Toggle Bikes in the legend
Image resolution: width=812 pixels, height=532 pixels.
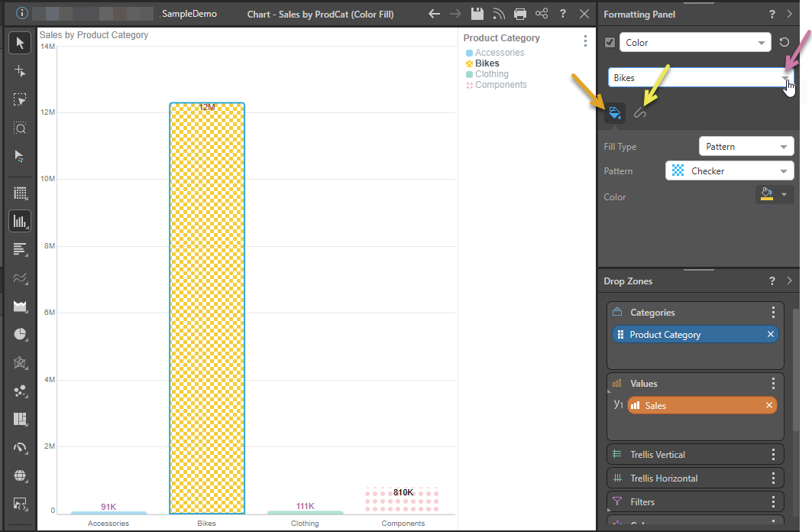pyautogui.click(x=487, y=63)
